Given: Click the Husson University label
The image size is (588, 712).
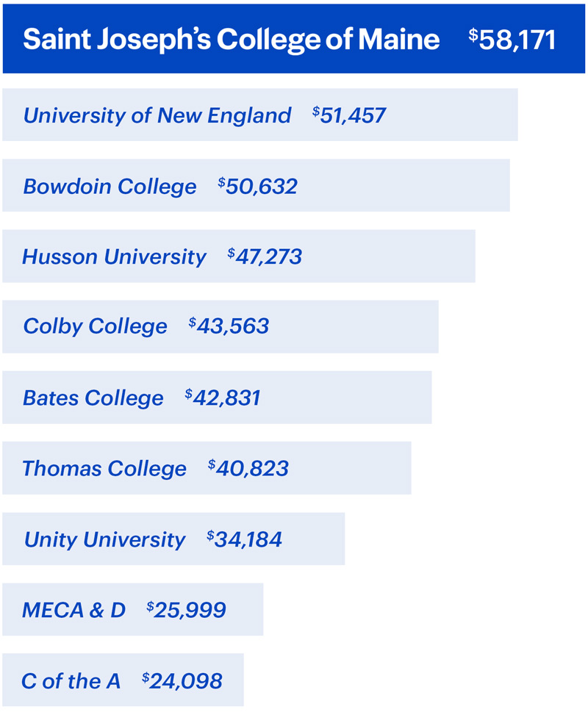Looking at the screenshot, I should [115, 256].
